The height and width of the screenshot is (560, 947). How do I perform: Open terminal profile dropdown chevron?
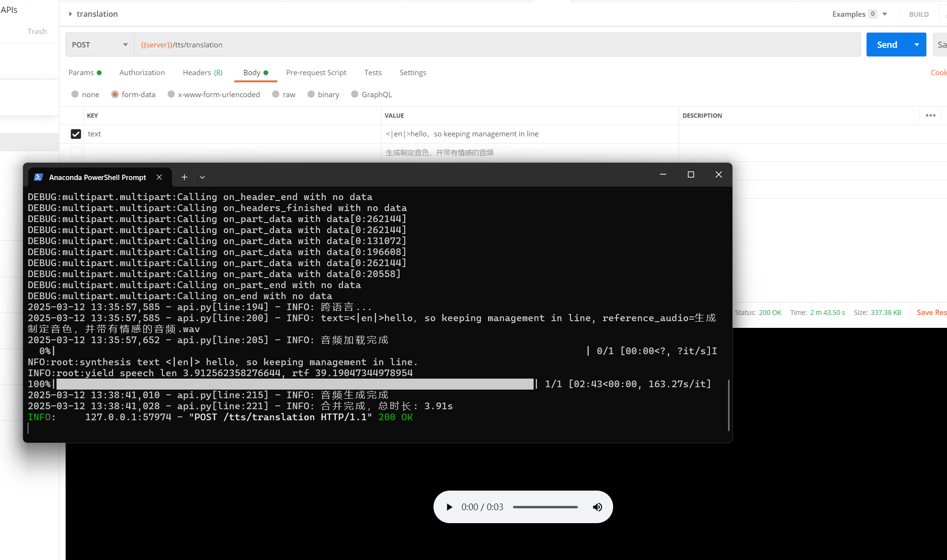click(202, 177)
